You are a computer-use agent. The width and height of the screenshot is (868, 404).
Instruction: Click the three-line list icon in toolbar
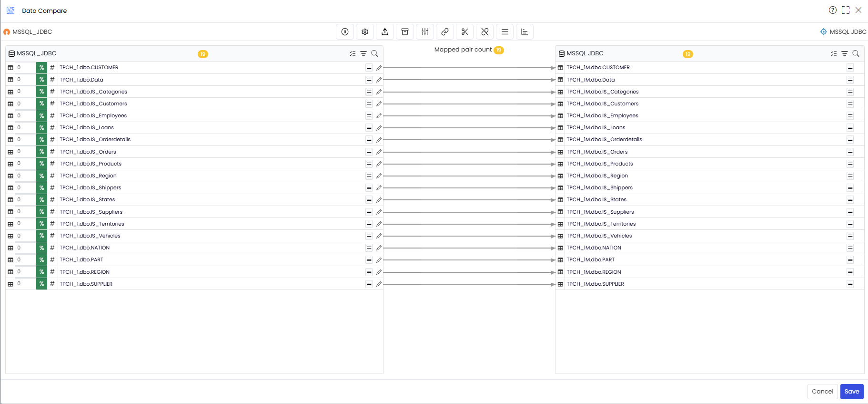[505, 32]
